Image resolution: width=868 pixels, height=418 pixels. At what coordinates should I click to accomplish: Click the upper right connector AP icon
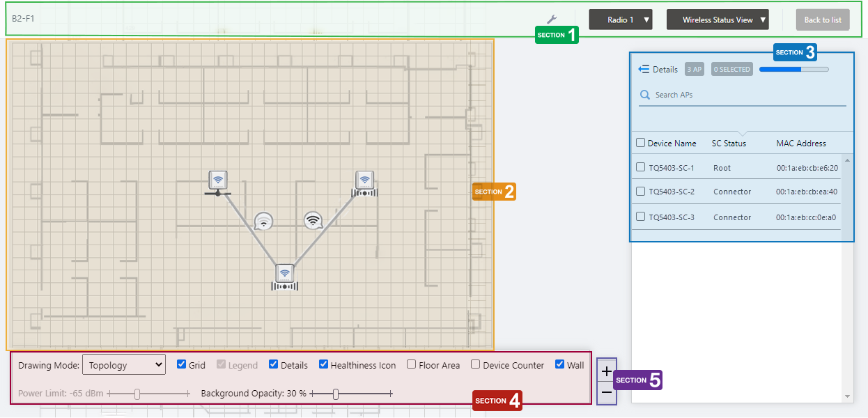(364, 182)
